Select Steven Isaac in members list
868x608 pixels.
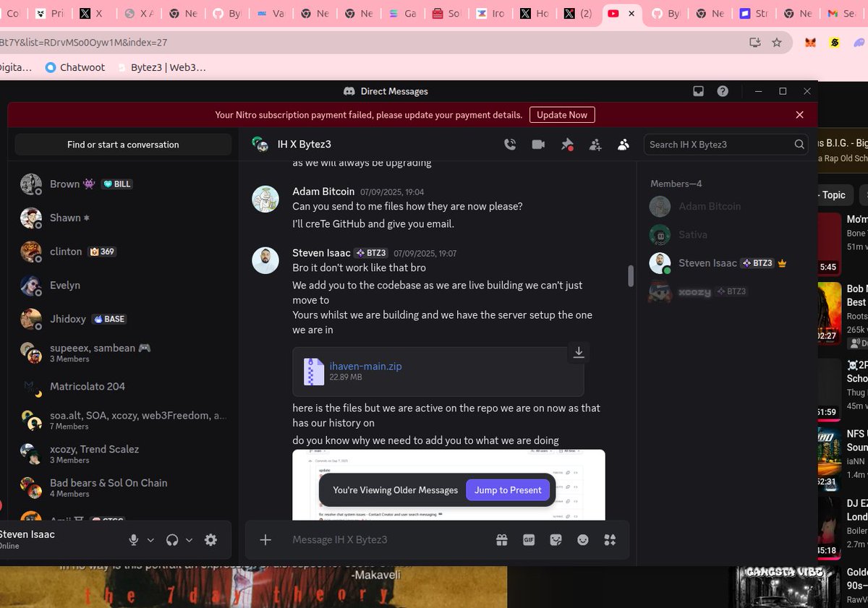727,263
